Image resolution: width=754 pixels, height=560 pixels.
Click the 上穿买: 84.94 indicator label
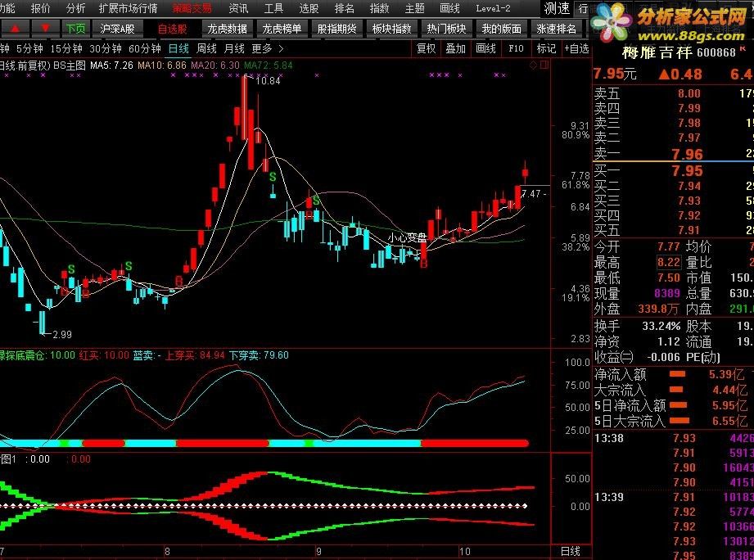point(195,355)
